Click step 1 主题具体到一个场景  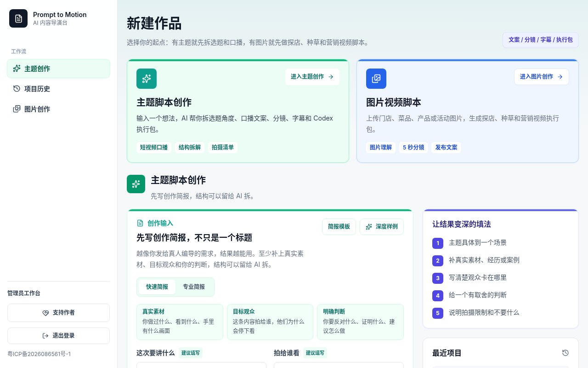501,243
